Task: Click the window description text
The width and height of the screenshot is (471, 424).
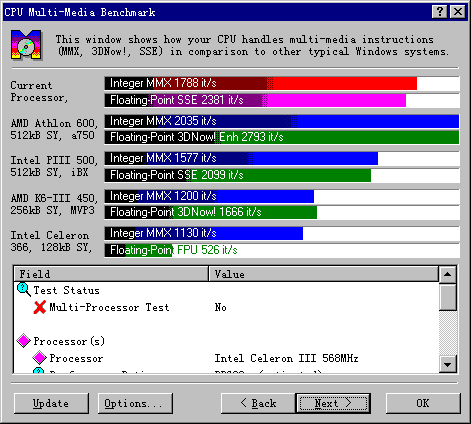Action: (x=253, y=45)
